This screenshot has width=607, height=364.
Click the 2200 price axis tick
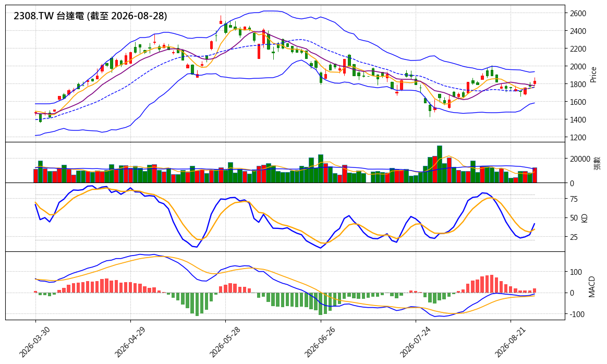click(578, 49)
